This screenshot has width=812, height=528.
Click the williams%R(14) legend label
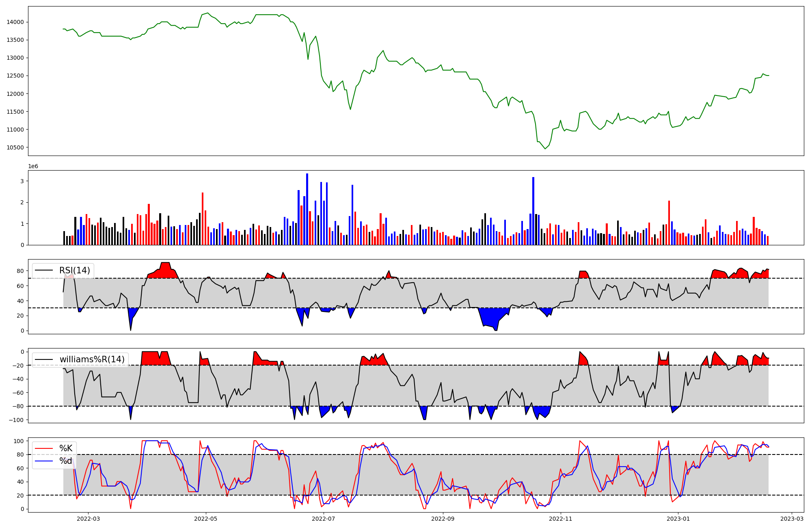(92, 359)
